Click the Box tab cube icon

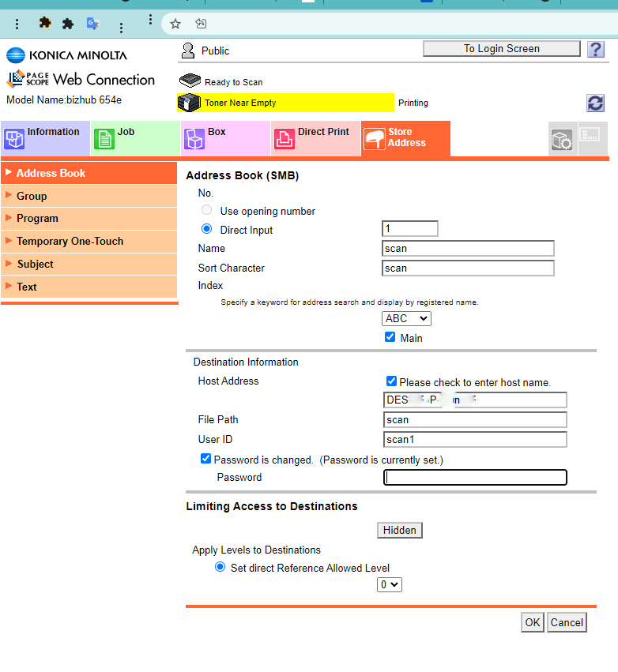coord(194,139)
